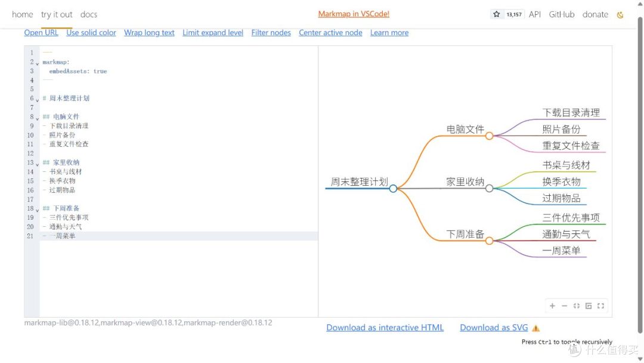Select the 三件优先事项 mindmap node
Screen dimensions: 644x363
[571, 217]
